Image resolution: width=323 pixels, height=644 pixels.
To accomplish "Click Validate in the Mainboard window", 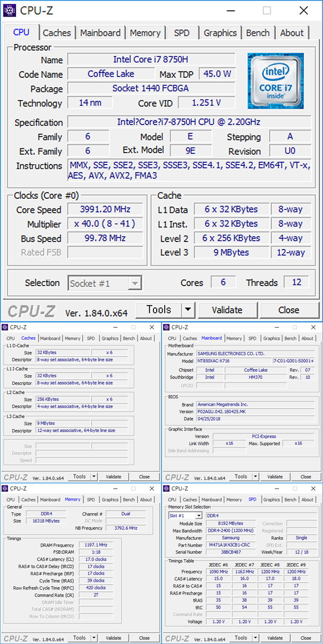I will point(275,477).
